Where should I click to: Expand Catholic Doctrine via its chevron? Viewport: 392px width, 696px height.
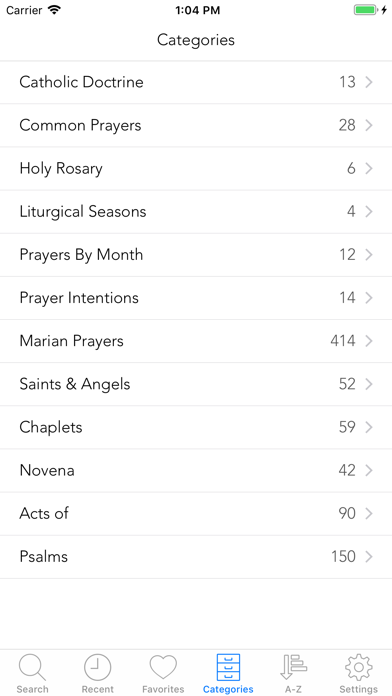tap(368, 82)
